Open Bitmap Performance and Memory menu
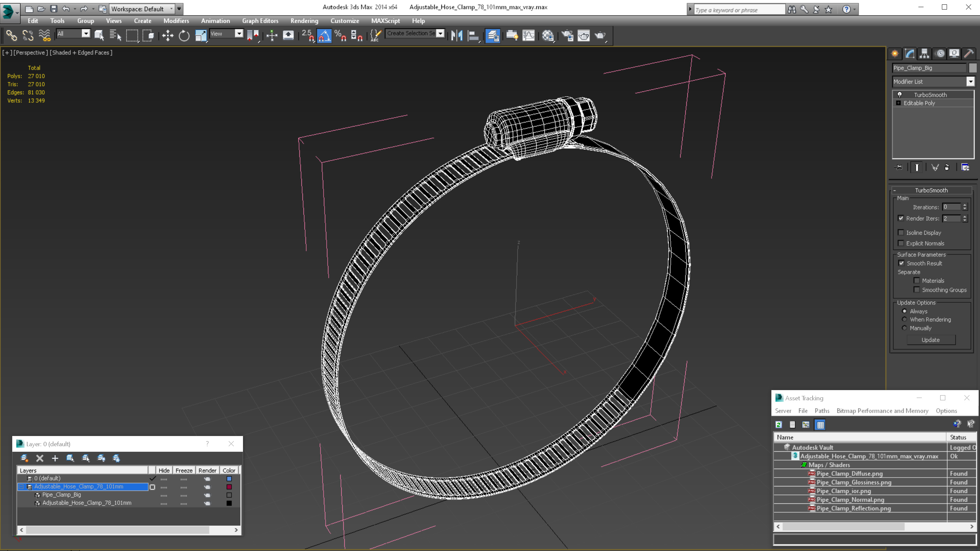980x551 pixels. pyautogui.click(x=882, y=411)
